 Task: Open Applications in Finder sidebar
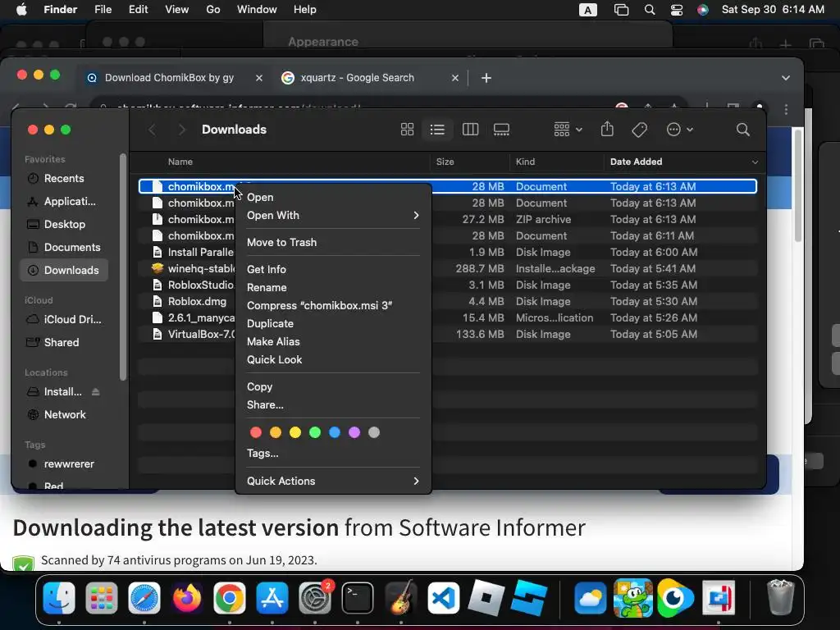click(64, 202)
